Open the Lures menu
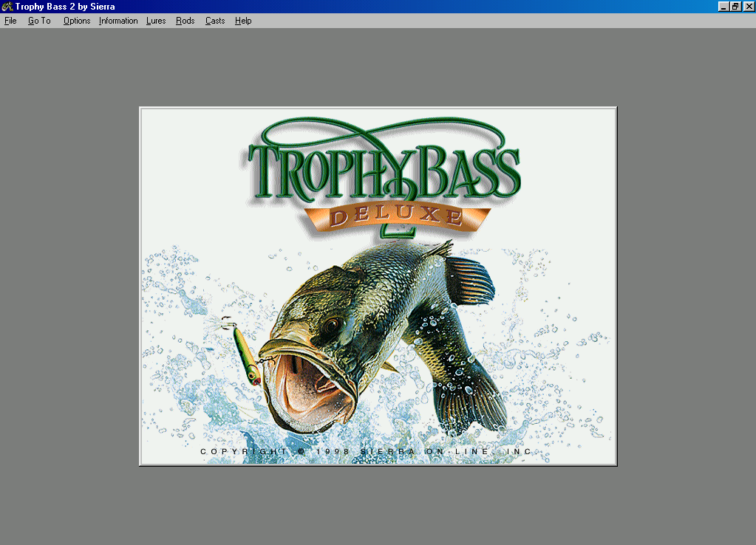Viewport: 756px width, 545px height. (156, 21)
